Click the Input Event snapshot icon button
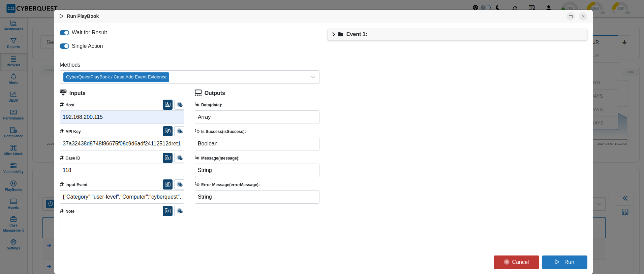The image size is (644, 274). 167,184
